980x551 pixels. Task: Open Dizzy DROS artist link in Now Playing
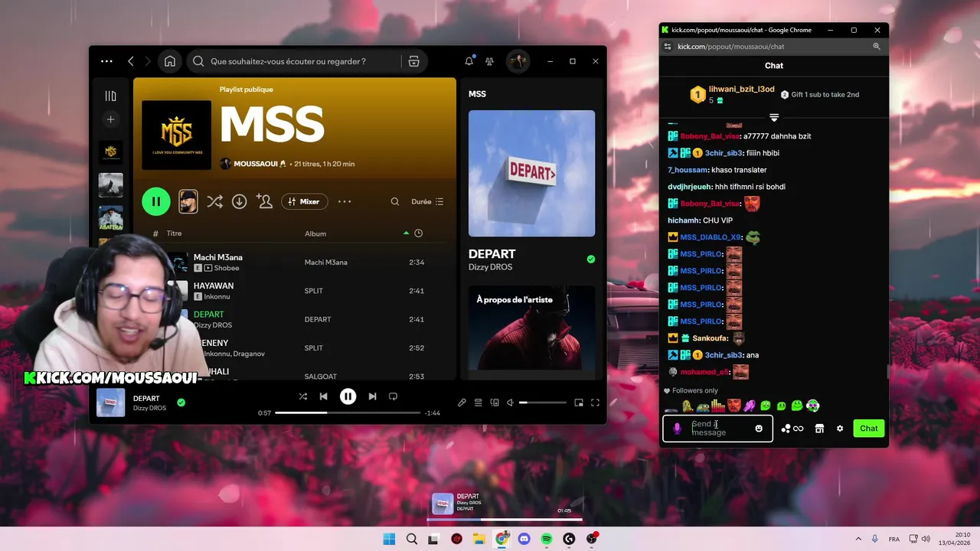[491, 267]
